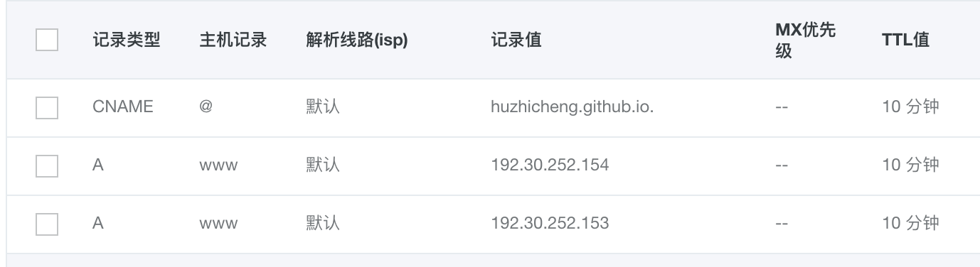The height and width of the screenshot is (267, 980).
Task: Click the 192.30.252.154 record value
Action: click(x=550, y=165)
